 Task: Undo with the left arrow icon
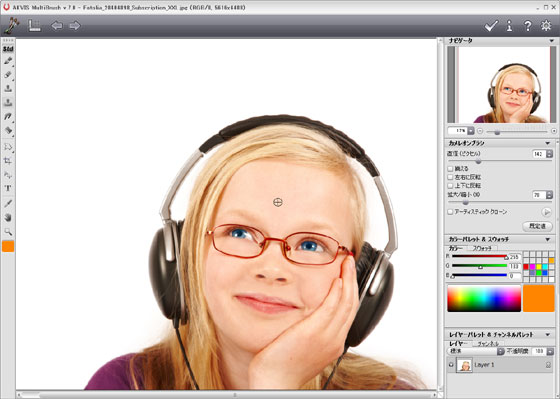(x=57, y=26)
